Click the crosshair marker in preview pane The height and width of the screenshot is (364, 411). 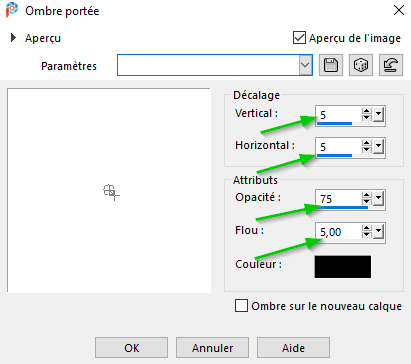[x=111, y=192]
